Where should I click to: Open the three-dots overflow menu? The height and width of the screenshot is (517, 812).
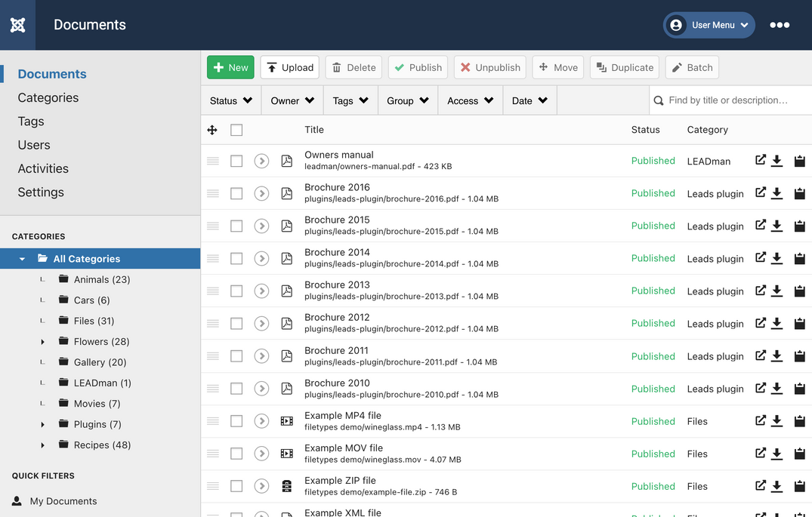point(780,25)
